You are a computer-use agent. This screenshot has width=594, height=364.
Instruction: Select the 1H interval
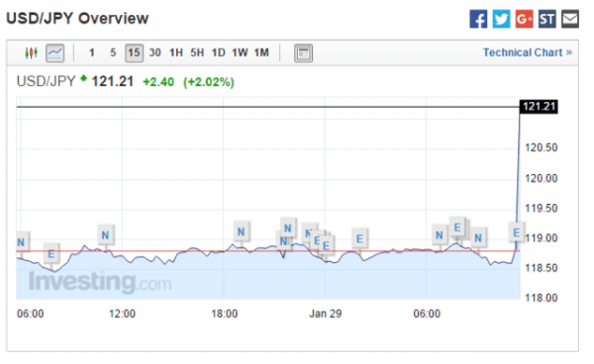pyautogui.click(x=176, y=52)
